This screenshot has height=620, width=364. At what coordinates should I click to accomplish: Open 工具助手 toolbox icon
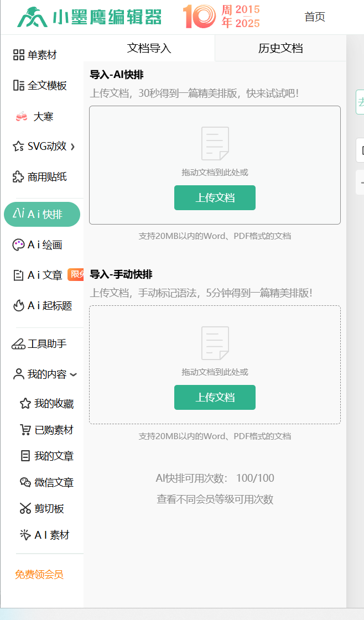click(19, 344)
